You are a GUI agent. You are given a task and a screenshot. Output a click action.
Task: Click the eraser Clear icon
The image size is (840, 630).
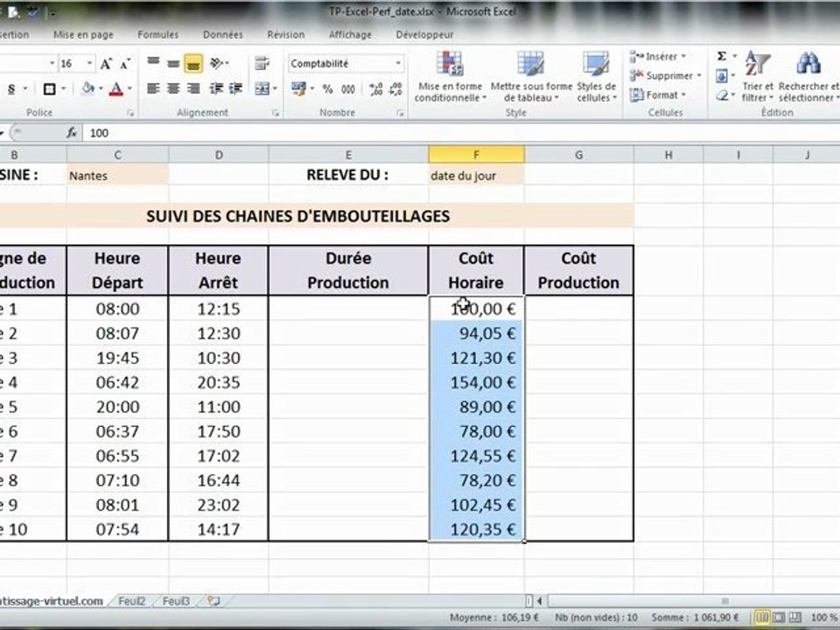coord(722,94)
